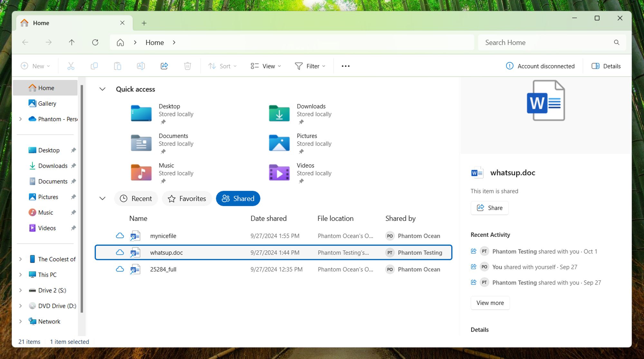The image size is (644, 359).
Task: Click the Back navigation arrow
Action: (25, 42)
